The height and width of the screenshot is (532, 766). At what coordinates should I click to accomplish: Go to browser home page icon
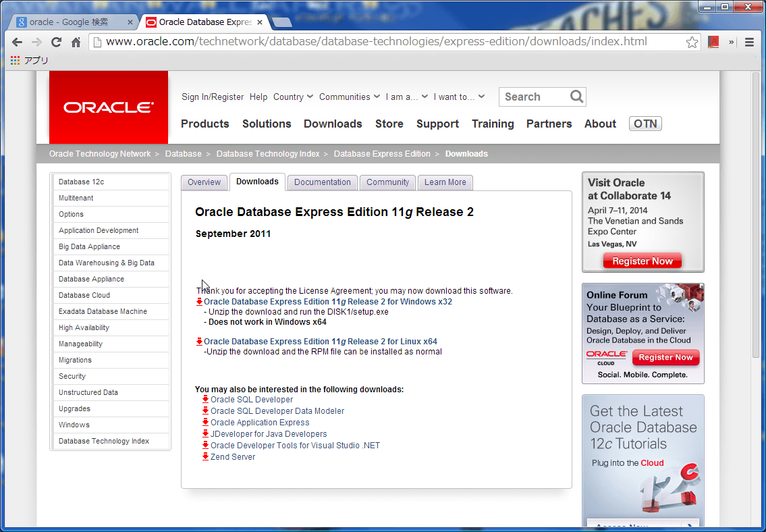click(x=76, y=42)
